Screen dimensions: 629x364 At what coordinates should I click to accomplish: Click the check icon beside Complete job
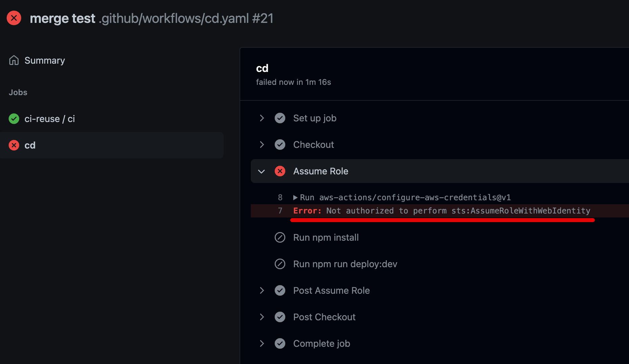click(280, 343)
